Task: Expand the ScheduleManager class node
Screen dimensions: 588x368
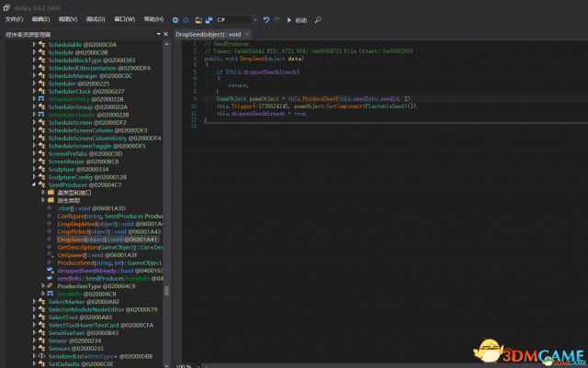Action: pos(34,75)
